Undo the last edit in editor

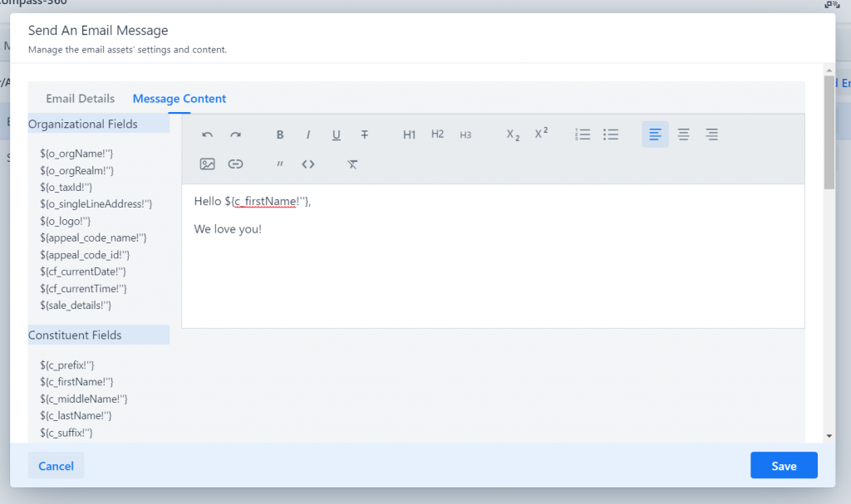(x=207, y=135)
